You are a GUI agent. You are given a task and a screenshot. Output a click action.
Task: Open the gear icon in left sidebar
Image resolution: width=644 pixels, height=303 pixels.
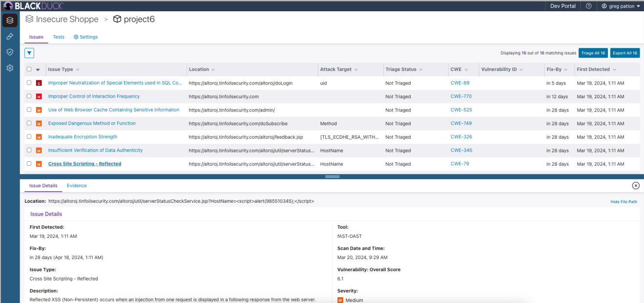pos(10,68)
